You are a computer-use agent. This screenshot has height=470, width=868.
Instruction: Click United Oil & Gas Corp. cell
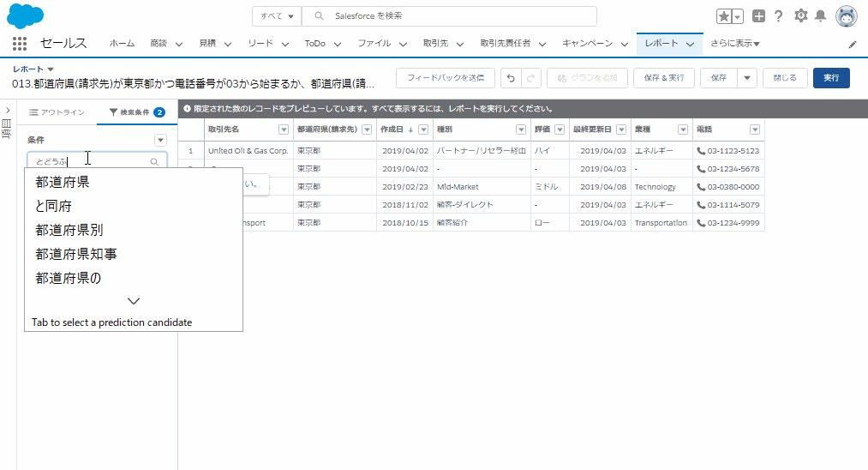tap(248, 151)
